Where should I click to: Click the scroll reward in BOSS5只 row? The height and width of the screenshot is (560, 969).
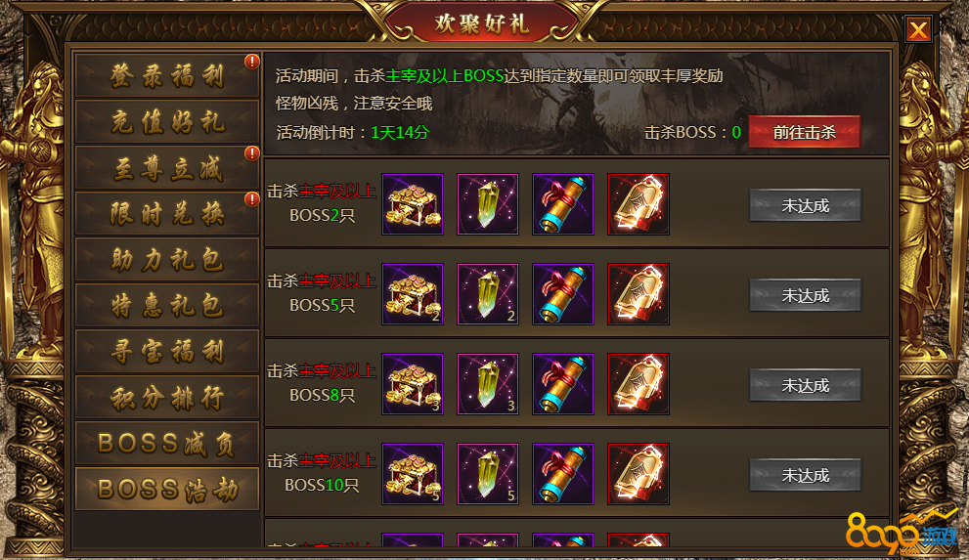click(563, 294)
